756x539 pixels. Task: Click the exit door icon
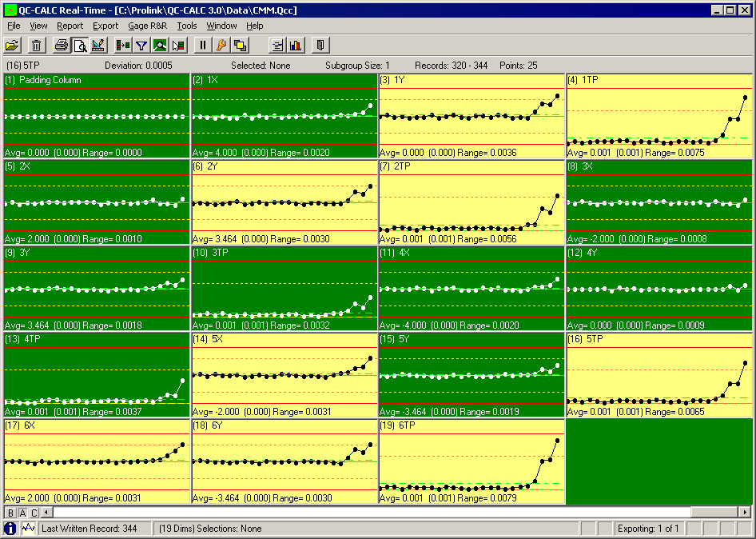pos(320,46)
